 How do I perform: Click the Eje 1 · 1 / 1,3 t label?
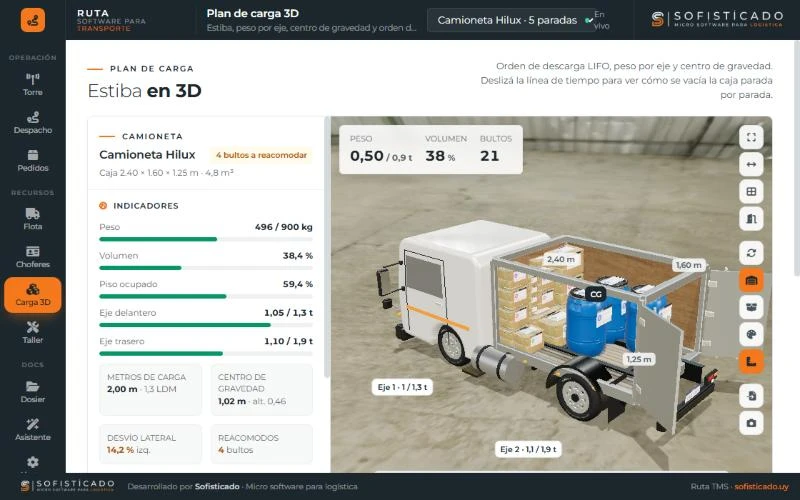pyautogui.click(x=402, y=387)
